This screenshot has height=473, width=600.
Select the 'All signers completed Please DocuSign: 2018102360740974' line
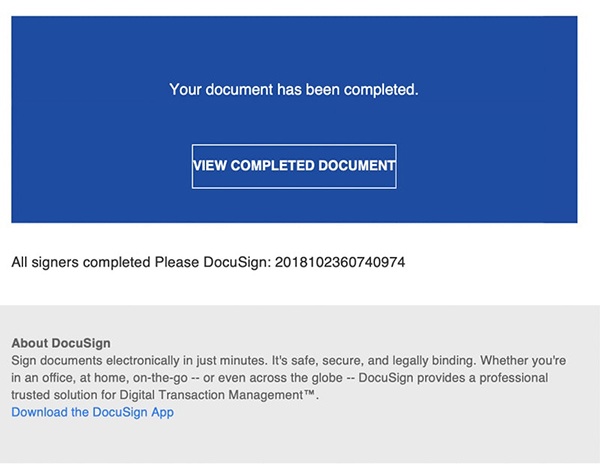tap(208, 263)
